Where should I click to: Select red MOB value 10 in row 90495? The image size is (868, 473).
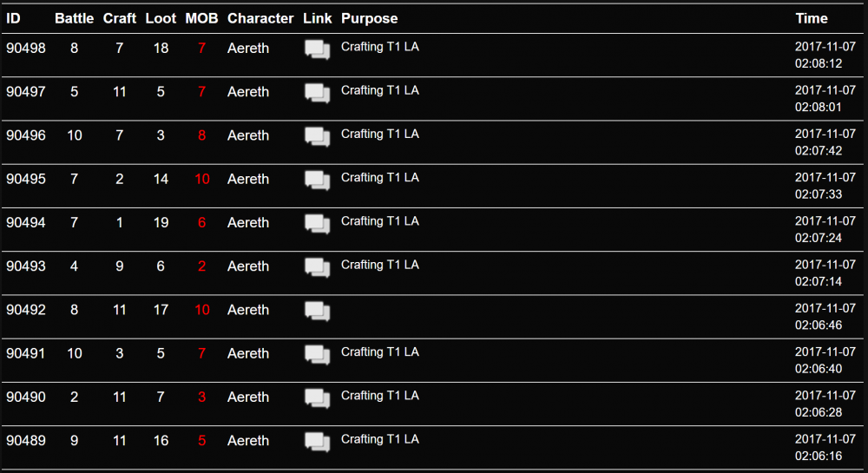[202, 180]
